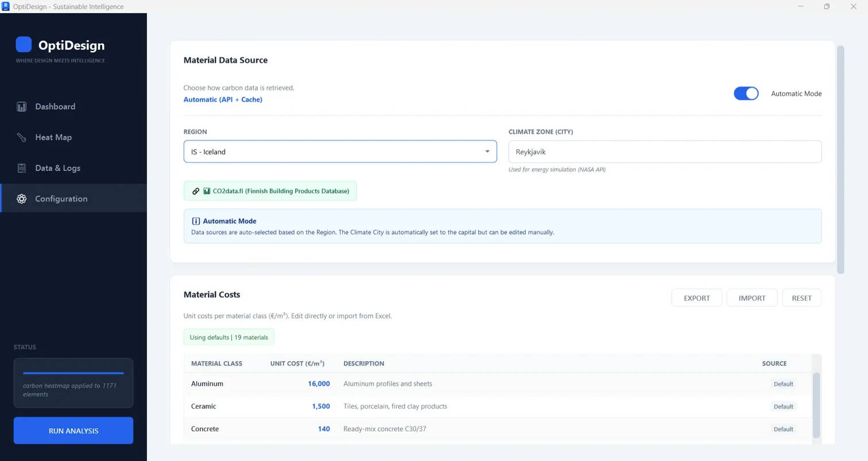This screenshot has height=461, width=868.
Task: Click the blue OptiDesign logo icon
Action: 22,44
